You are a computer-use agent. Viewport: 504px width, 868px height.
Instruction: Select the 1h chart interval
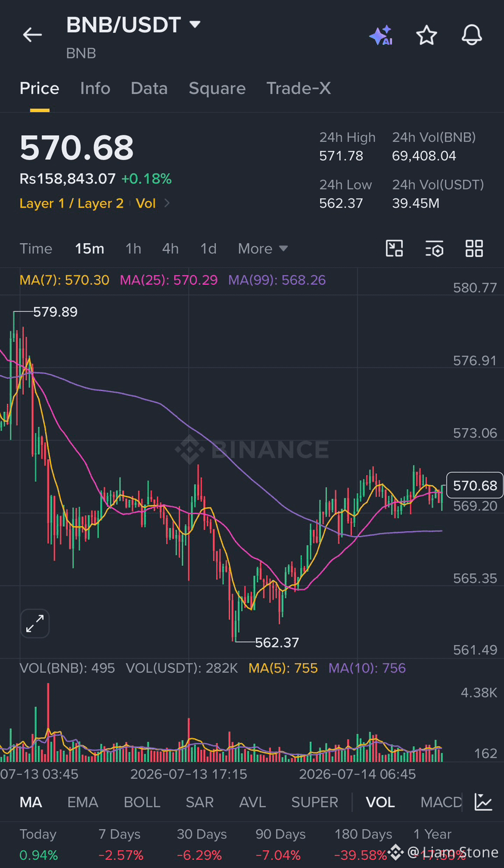pos(133,249)
